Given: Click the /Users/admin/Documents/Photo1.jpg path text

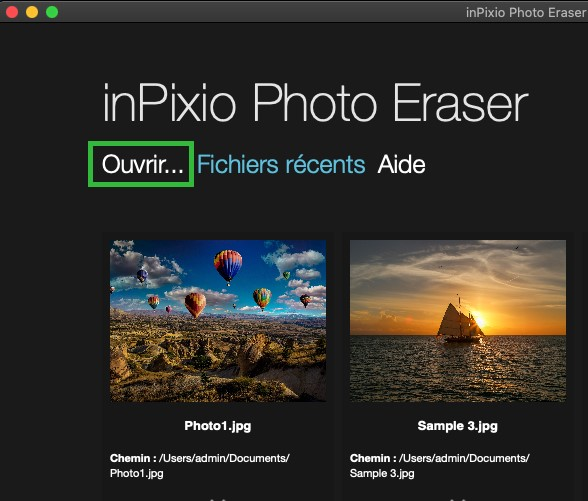Looking at the screenshot, I should tap(200, 466).
